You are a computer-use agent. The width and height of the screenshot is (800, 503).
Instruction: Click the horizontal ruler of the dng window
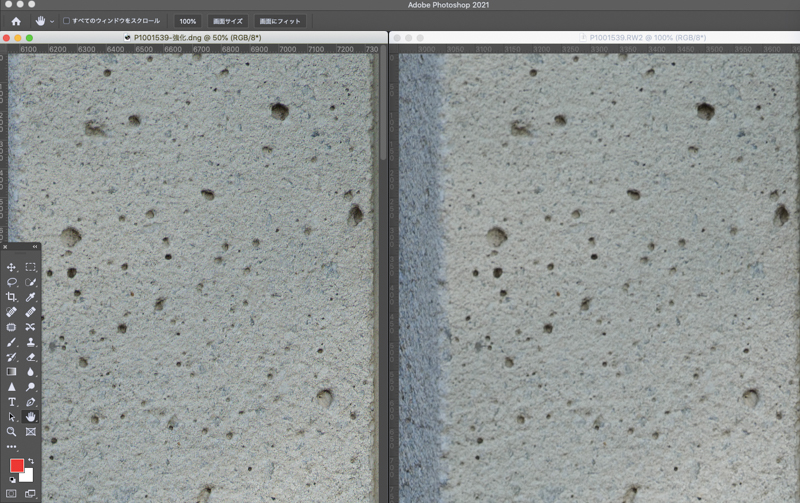pos(193,49)
